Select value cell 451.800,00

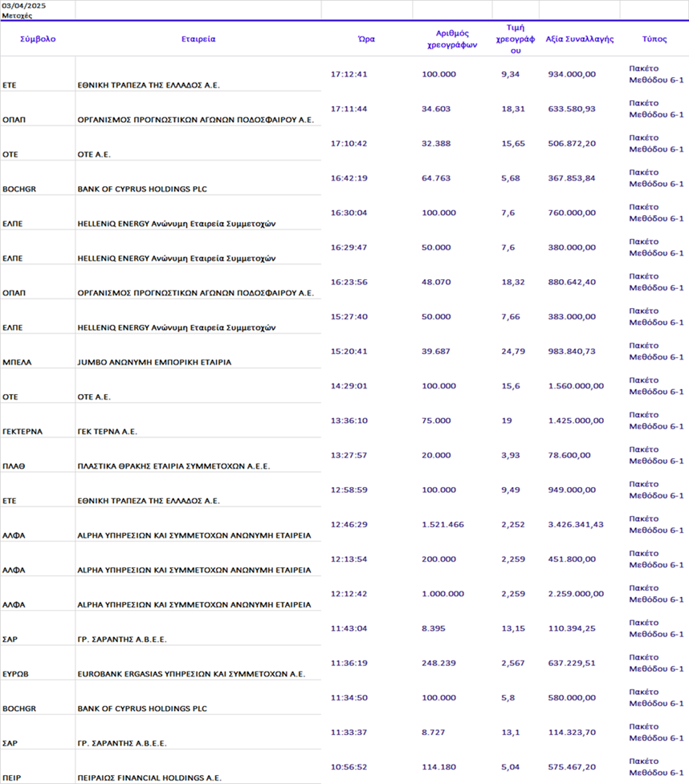[572, 559]
